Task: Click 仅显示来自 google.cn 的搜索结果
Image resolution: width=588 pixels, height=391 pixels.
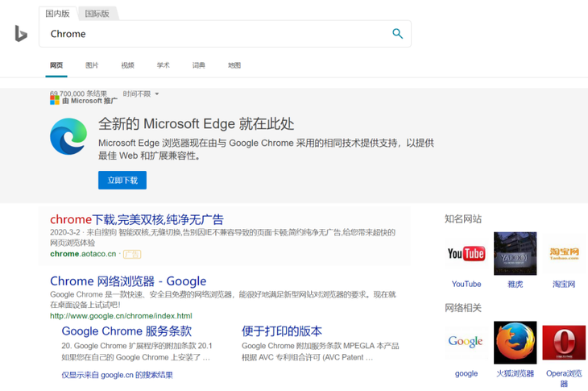Action: 118,375
